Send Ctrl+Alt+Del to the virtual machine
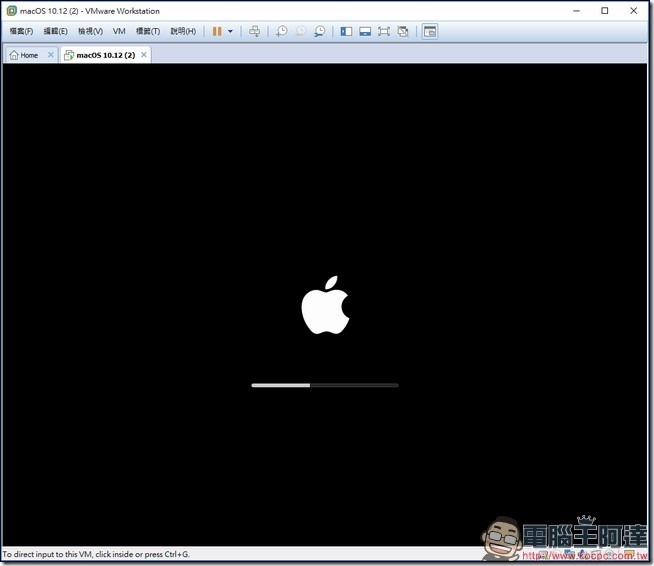The height and width of the screenshot is (566, 654). pos(254,31)
